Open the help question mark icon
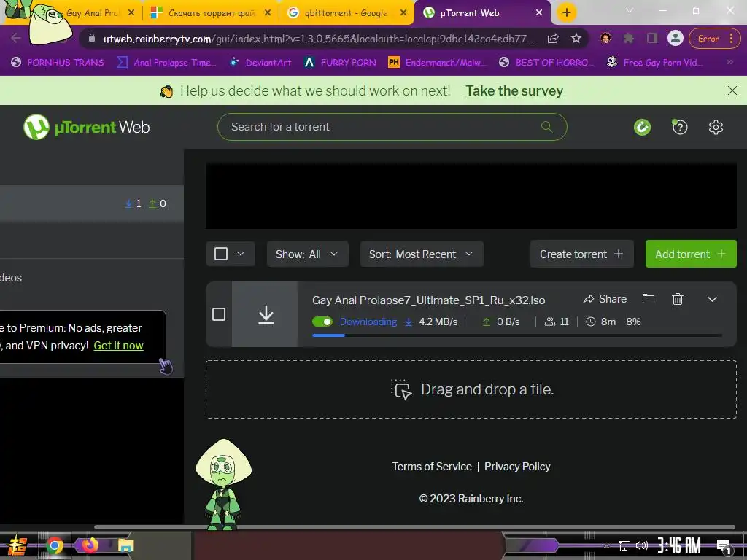747x560 pixels. [679, 127]
